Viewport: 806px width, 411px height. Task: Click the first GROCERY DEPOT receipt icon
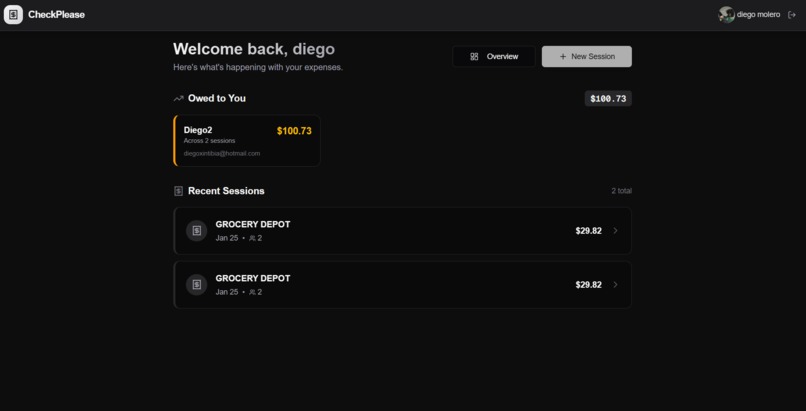point(196,231)
